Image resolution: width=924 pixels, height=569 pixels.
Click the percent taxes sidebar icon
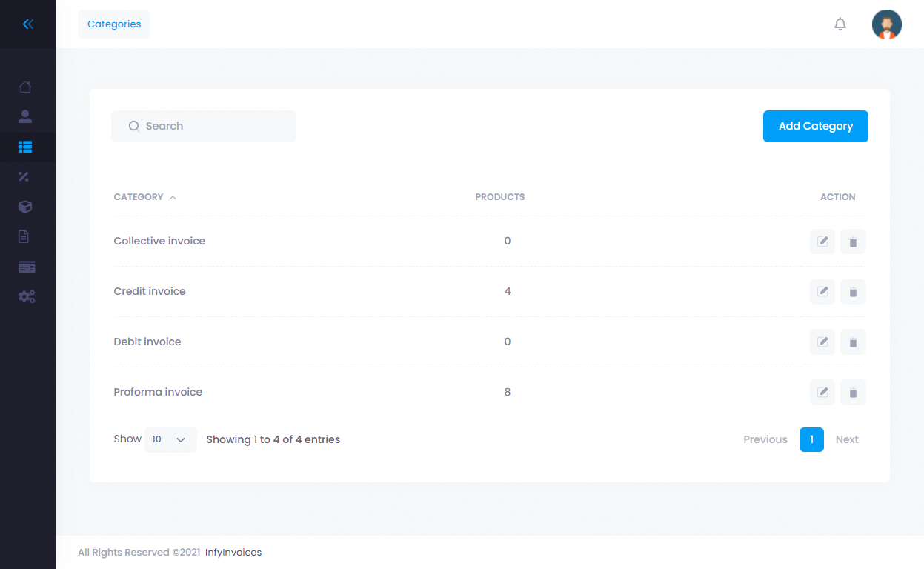click(24, 176)
